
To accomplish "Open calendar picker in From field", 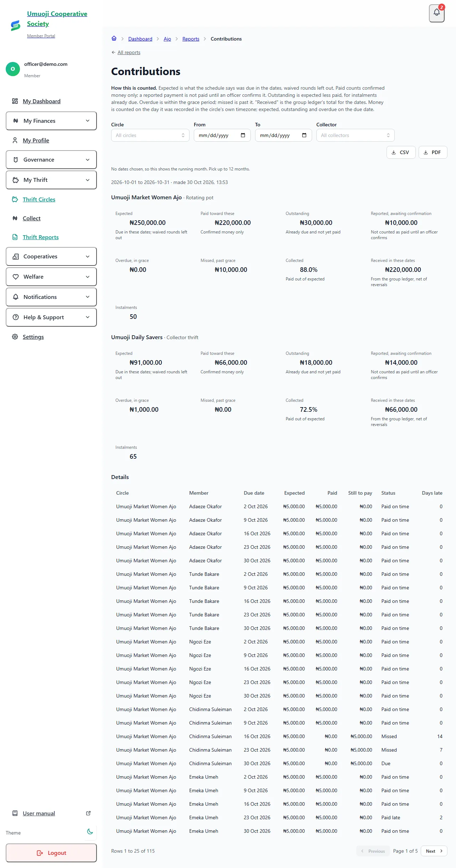I will pyautogui.click(x=243, y=135).
